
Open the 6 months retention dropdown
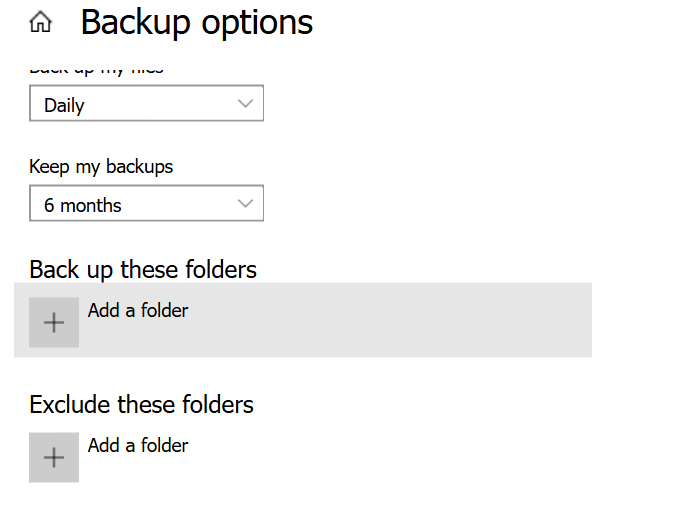146,204
